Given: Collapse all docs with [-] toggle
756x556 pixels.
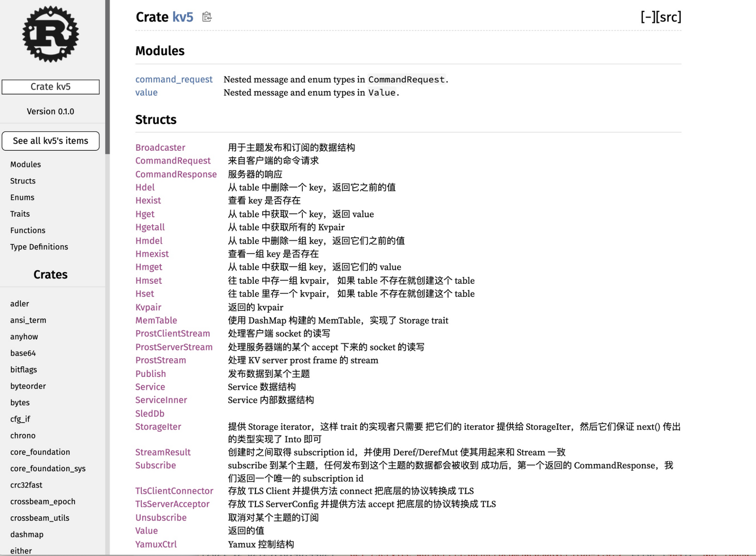Looking at the screenshot, I should [x=647, y=17].
